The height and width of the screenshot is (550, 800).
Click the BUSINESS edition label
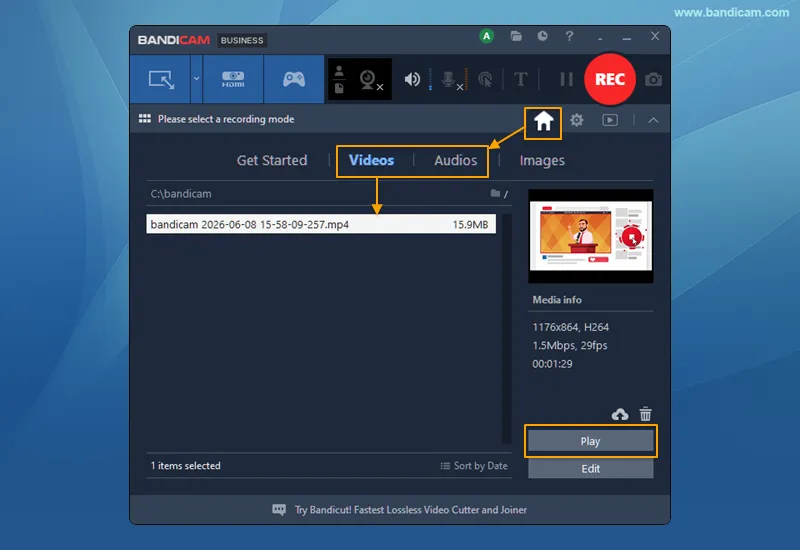pyautogui.click(x=242, y=40)
